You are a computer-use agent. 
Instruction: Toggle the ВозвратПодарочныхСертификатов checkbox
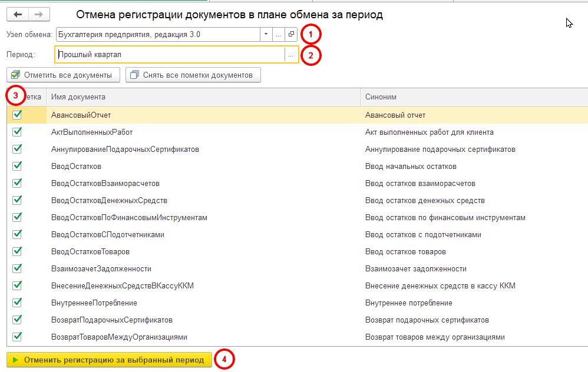17,320
